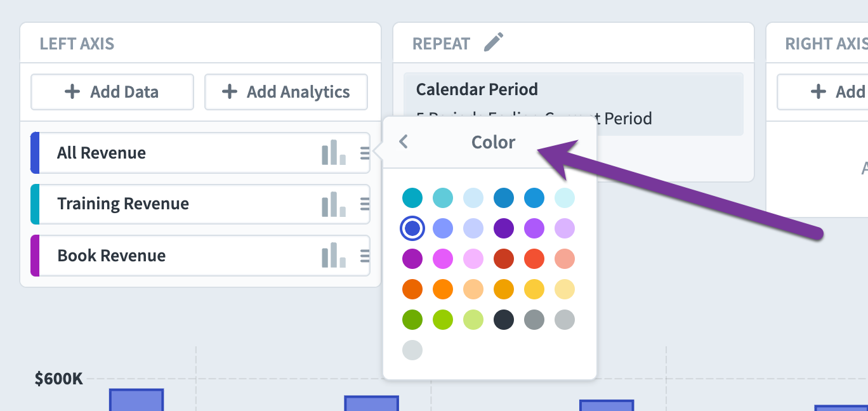Viewport: 868px width, 411px height.
Task: Choose the dark navy charcoal swatch
Action: [504, 320]
